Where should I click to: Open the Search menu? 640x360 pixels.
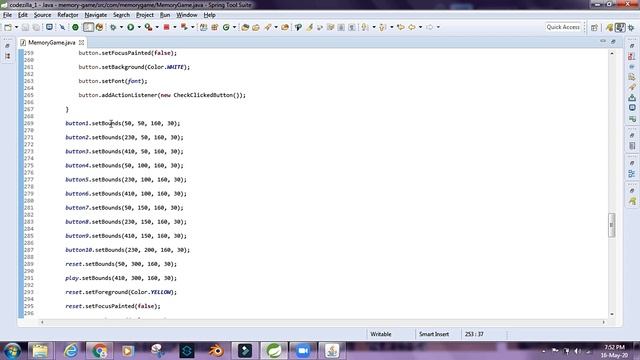[x=121, y=15]
